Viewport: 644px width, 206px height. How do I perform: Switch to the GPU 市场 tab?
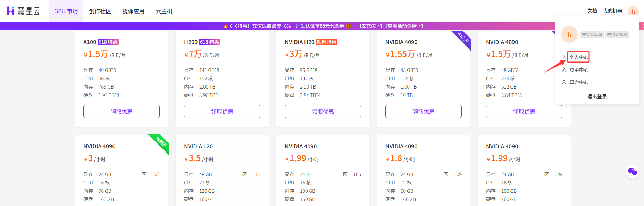coord(66,11)
